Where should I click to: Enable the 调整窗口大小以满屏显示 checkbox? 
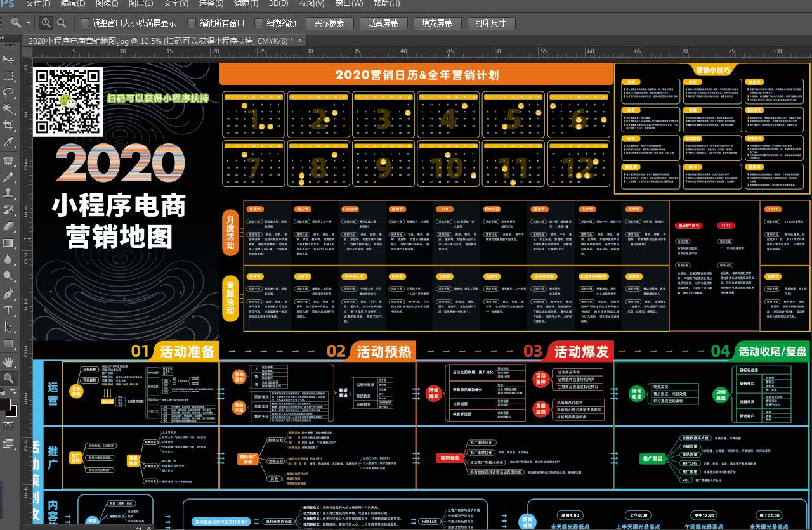point(84,23)
